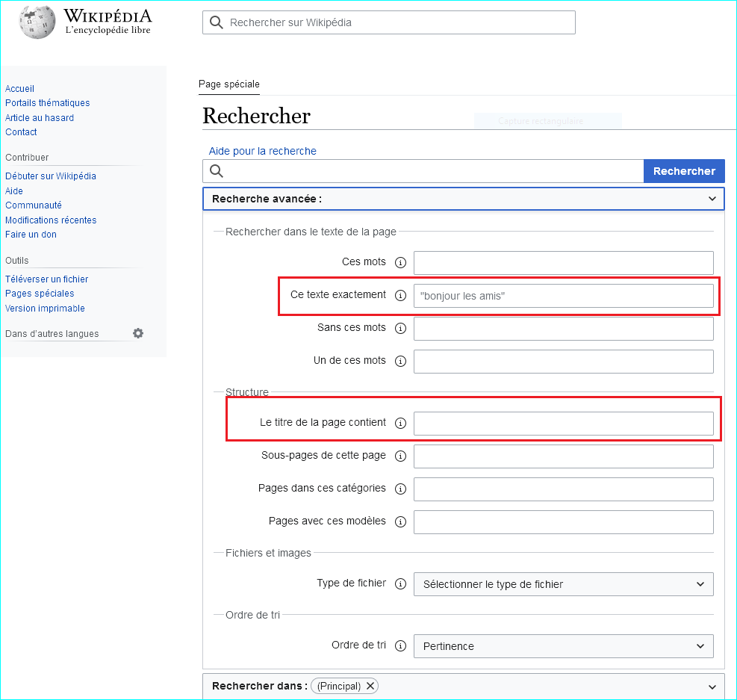Viewport: 737px width, 700px height.
Task: Focus the Pages avec ces modèles field
Action: pos(564,522)
